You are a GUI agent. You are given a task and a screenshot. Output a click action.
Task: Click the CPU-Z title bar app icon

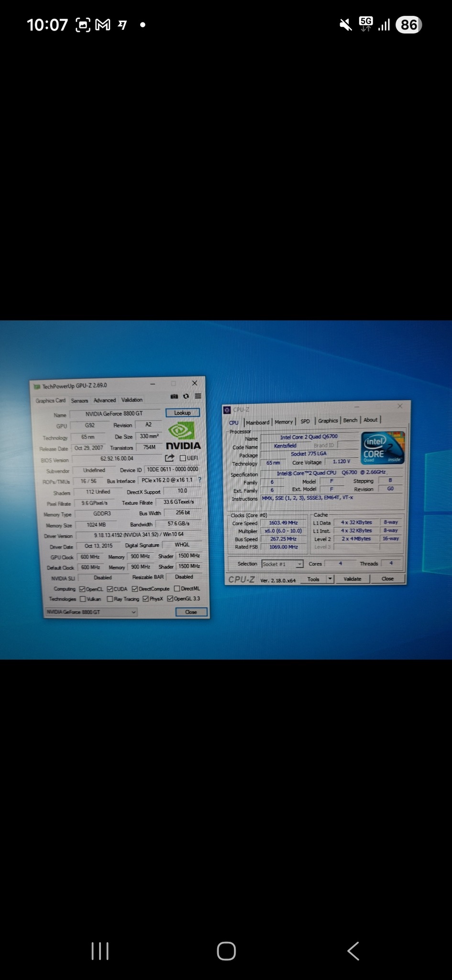click(x=227, y=410)
